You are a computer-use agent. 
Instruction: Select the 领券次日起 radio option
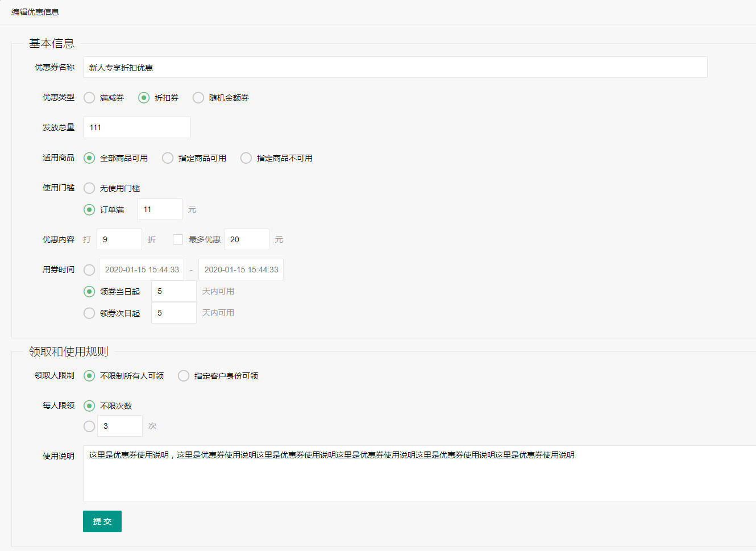point(89,313)
